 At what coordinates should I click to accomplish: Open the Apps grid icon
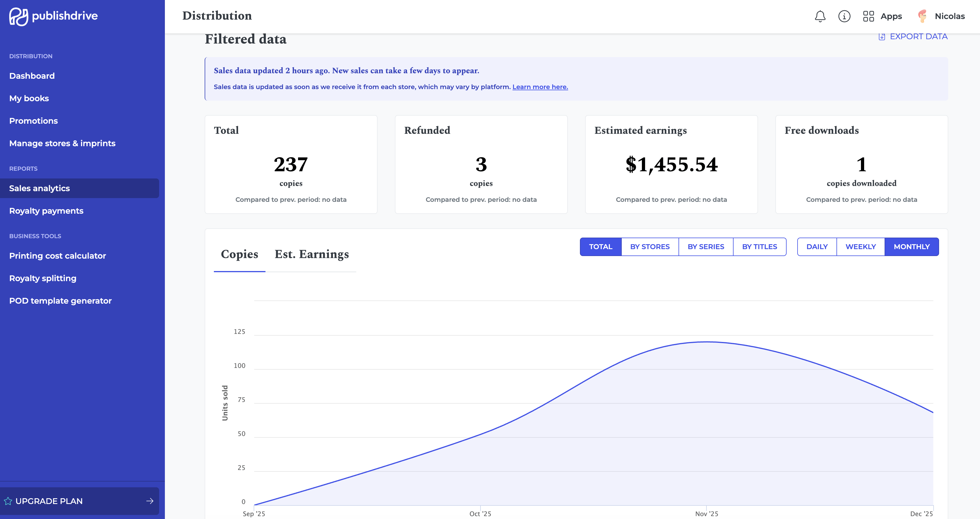click(x=868, y=16)
